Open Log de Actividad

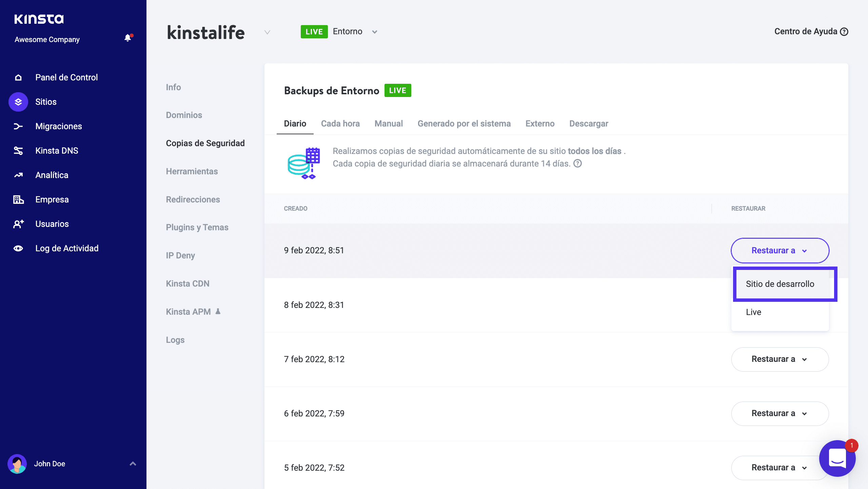(x=67, y=248)
